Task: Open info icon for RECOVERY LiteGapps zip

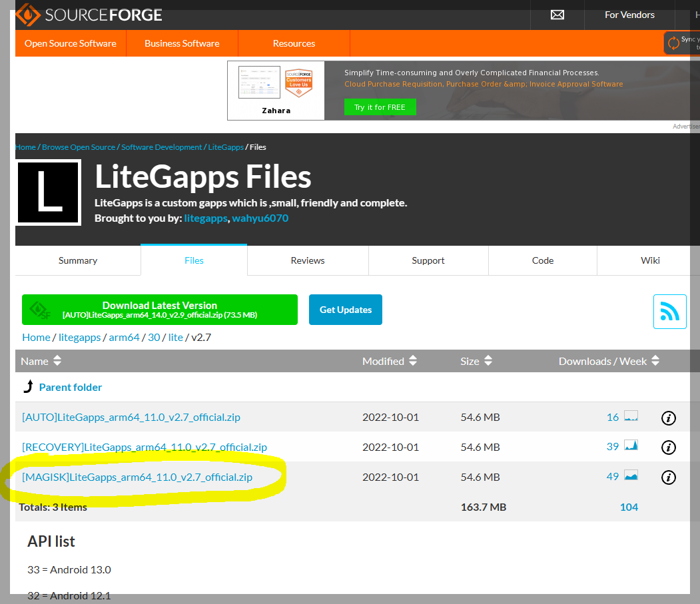Action: click(x=668, y=448)
